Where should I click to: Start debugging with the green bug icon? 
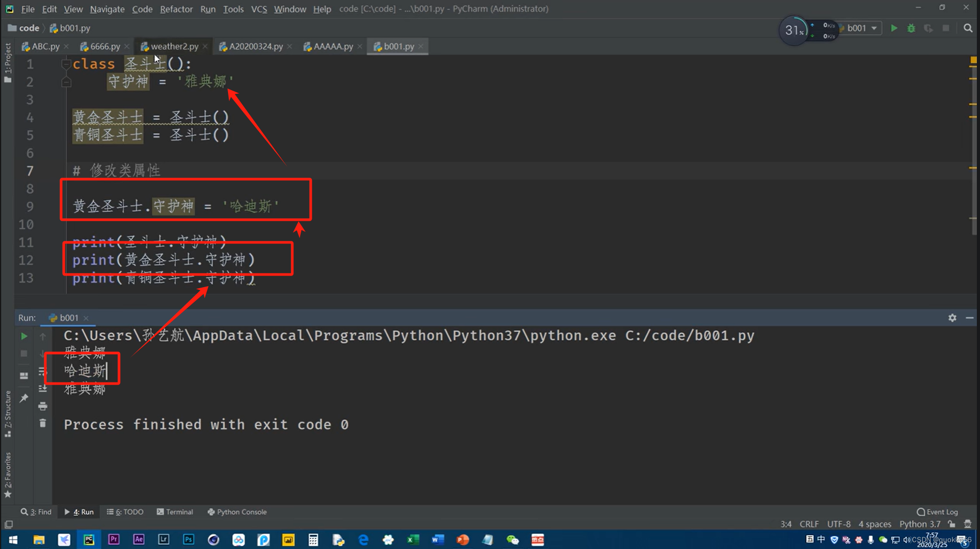coord(911,28)
